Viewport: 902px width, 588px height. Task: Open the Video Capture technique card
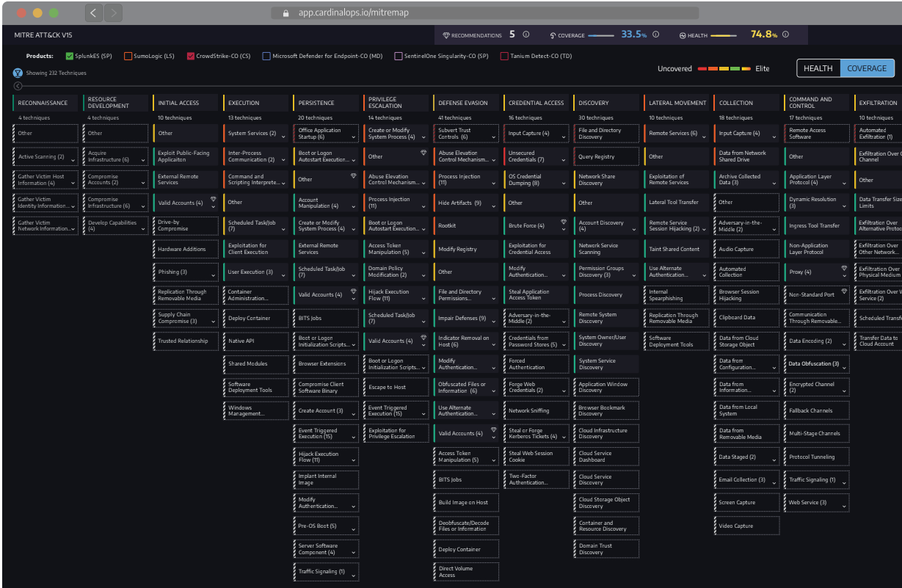point(746,526)
